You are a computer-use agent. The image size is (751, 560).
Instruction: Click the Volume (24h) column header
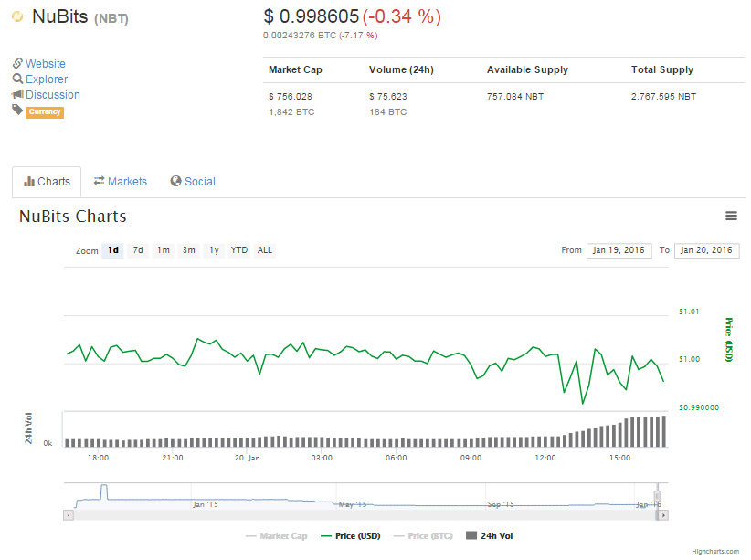[x=401, y=70]
